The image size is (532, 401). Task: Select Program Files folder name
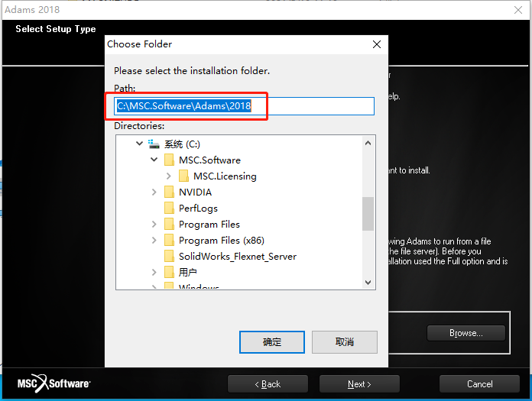[x=209, y=225]
